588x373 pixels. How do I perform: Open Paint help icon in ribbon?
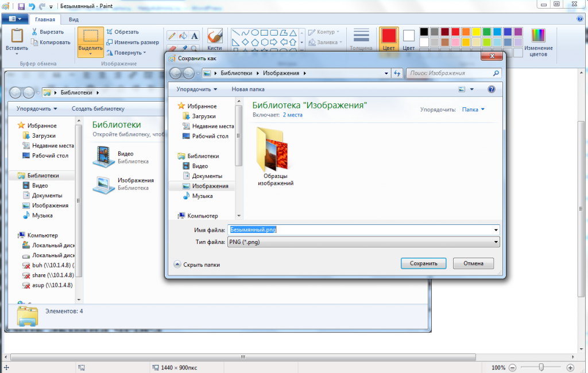[x=580, y=19]
